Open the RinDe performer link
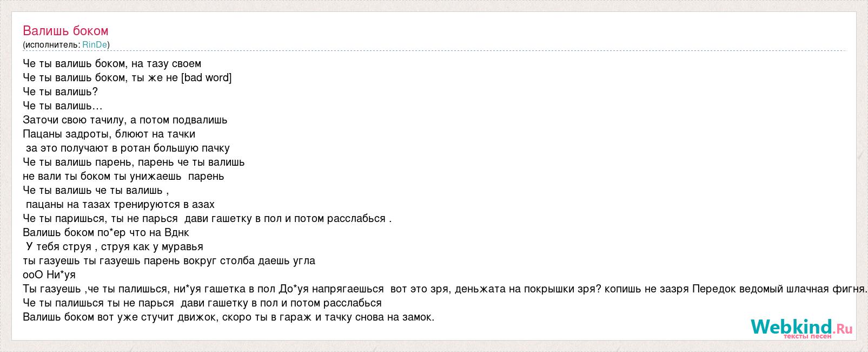 click(95, 44)
